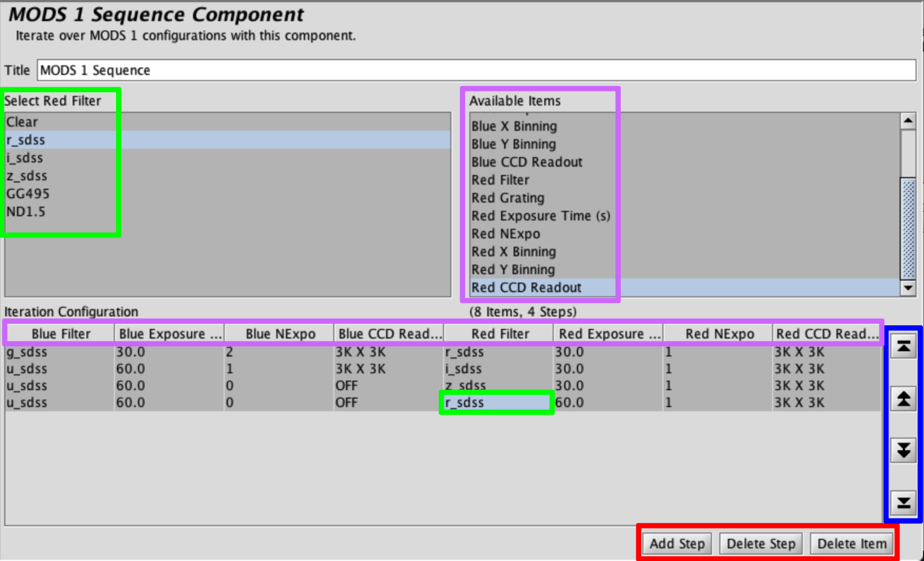The height and width of the screenshot is (561, 924).
Task: Click the Delete Item button
Action: 852,544
